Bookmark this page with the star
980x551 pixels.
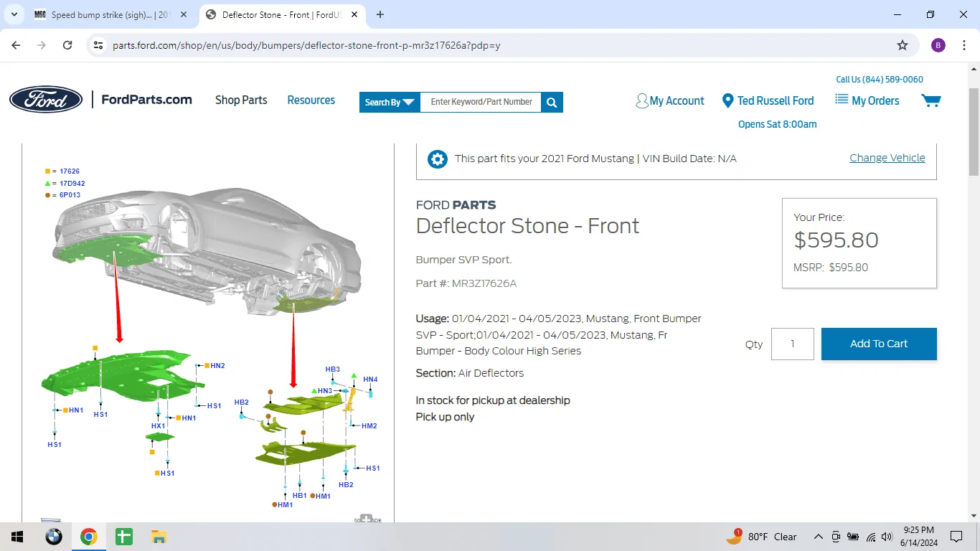point(903,45)
